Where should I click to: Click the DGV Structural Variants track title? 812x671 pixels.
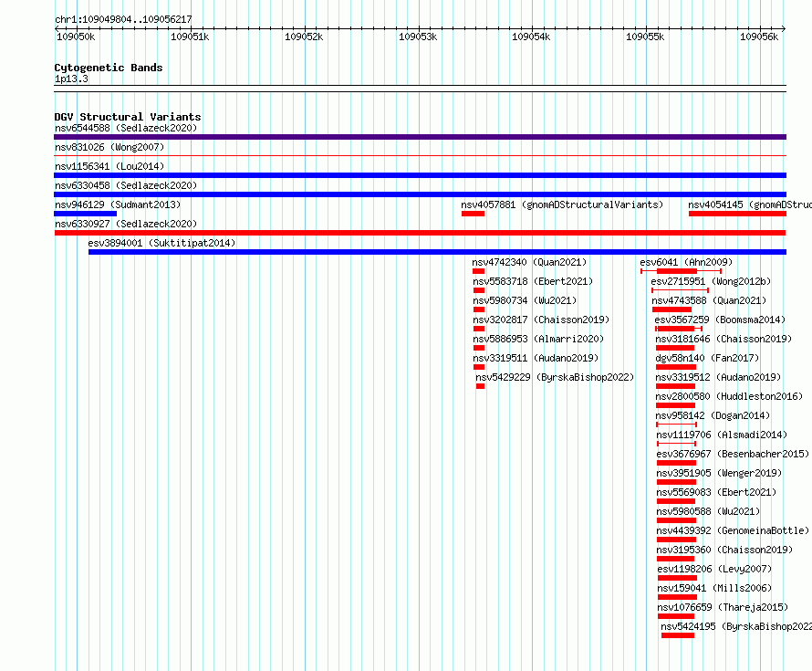tap(128, 117)
